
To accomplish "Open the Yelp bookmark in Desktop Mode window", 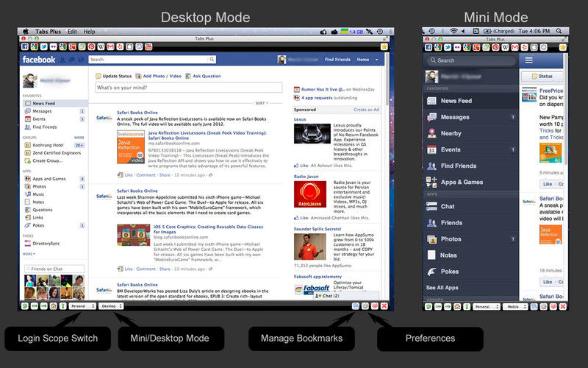I will [120, 46].
